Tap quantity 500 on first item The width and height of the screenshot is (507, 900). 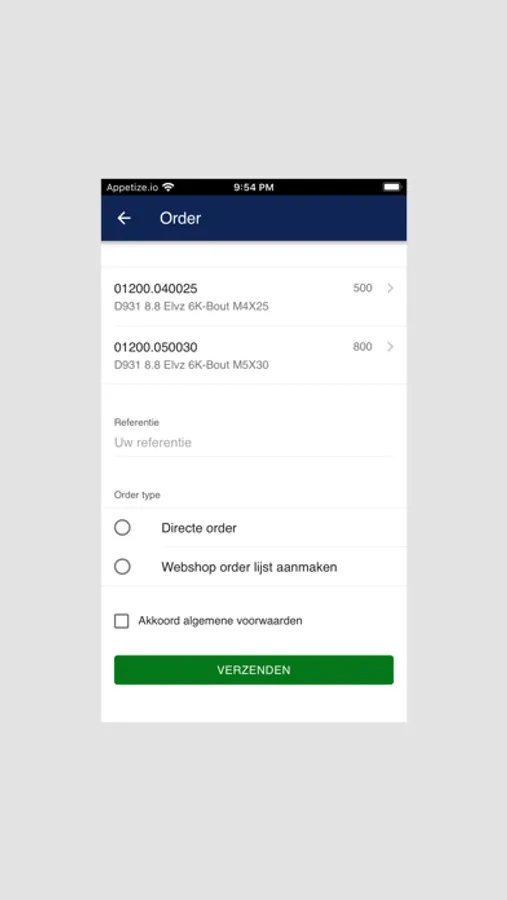click(x=362, y=288)
